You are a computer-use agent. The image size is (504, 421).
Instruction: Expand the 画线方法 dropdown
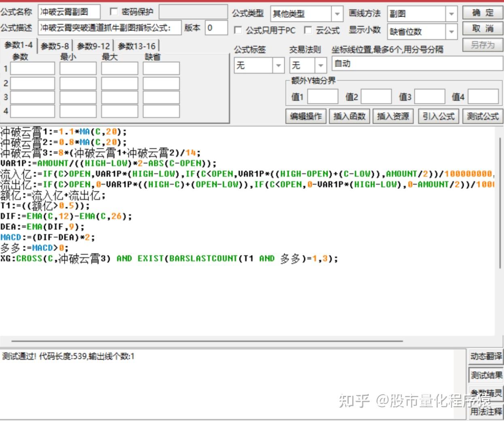click(452, 14)
